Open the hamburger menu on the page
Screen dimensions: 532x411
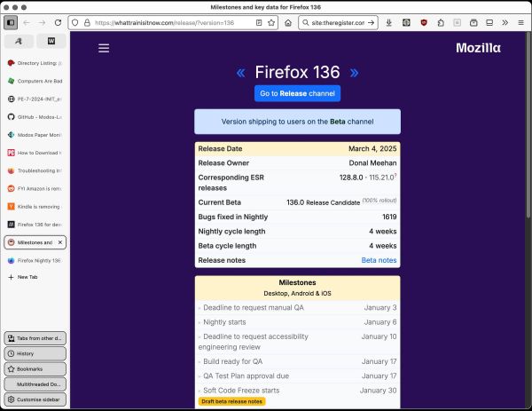click(104, 48)
